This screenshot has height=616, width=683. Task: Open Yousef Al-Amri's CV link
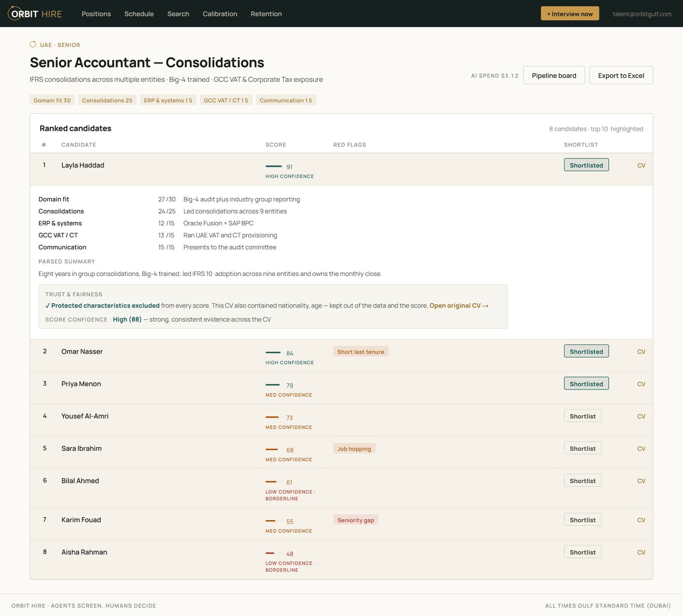tap(641, 416)
